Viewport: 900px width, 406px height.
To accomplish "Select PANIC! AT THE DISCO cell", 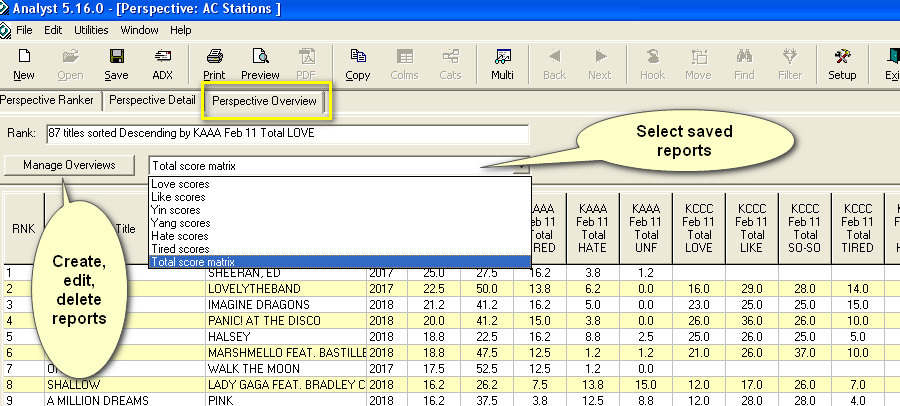I will tap(286, 320).
